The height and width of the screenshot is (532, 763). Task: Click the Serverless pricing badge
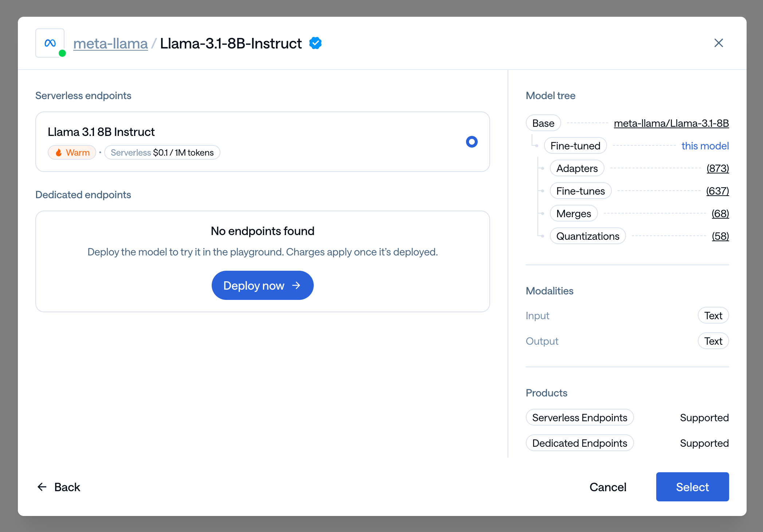tap(162, 152)
